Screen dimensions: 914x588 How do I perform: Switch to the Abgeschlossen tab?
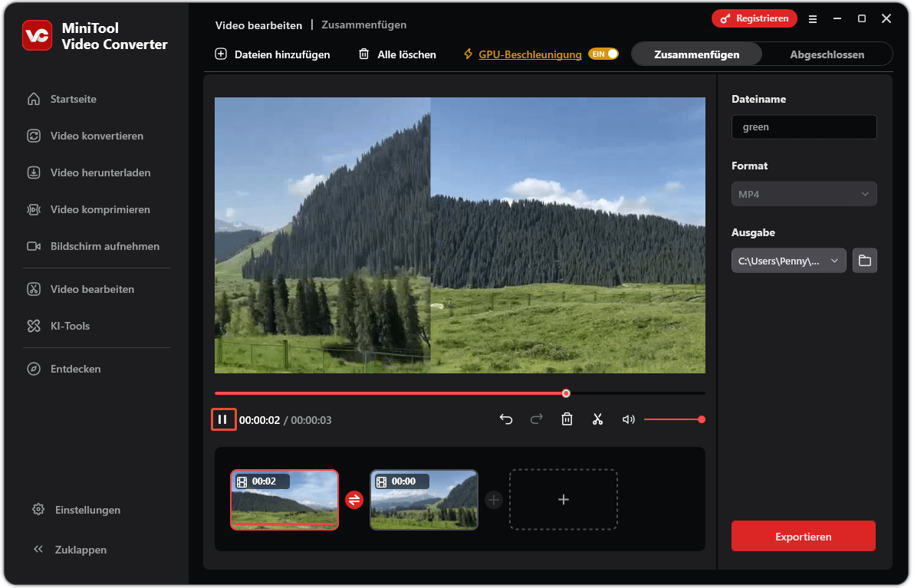click(827, 54)
